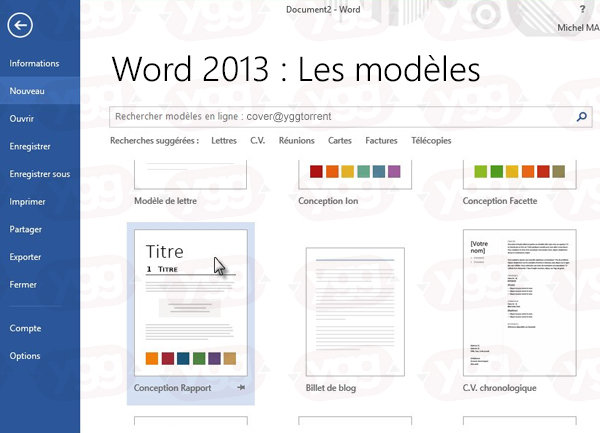
Task: Open Options in the sidebar
Action: (x=25, y=356)
